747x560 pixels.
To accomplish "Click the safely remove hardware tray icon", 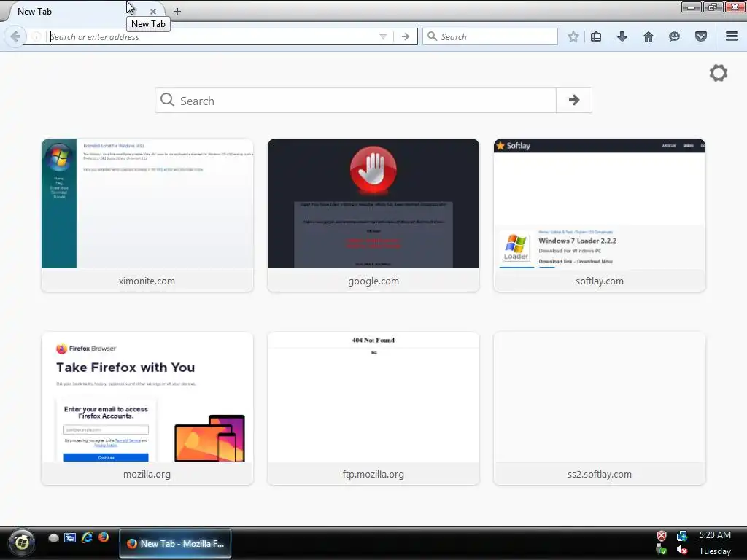I will tap(661, 550).
